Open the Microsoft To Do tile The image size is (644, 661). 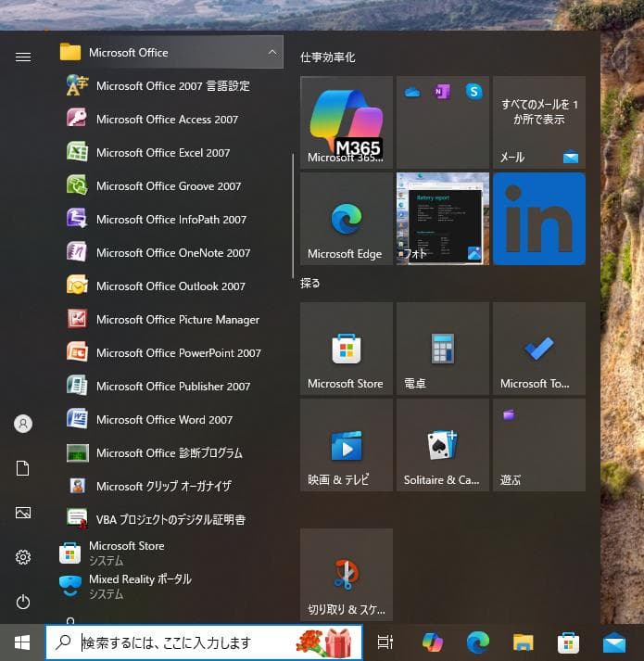(x=539, y=349)
